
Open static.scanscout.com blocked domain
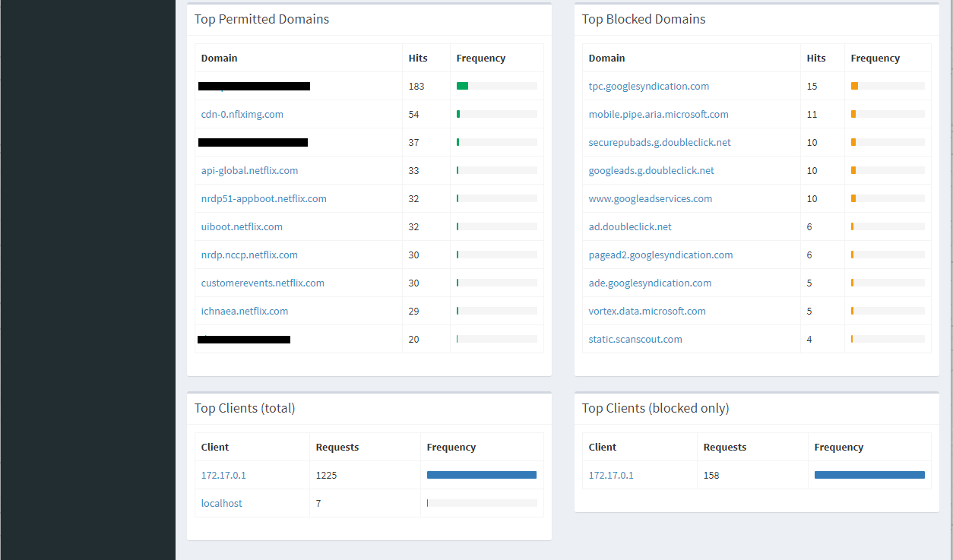[635, 339]
